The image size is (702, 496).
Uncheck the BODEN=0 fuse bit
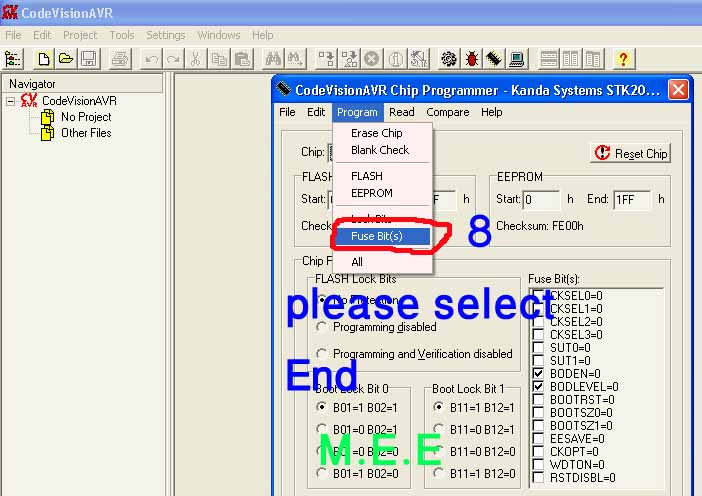538,373
